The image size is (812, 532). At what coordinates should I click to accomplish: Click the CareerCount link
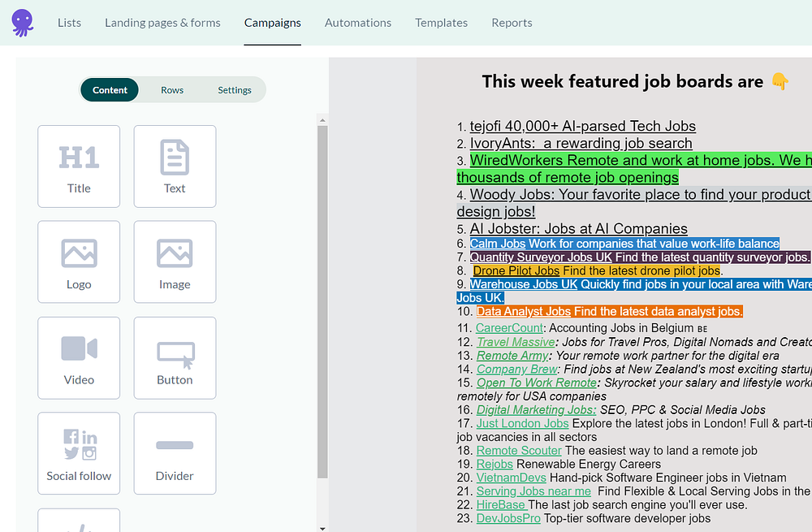point(509,328)
